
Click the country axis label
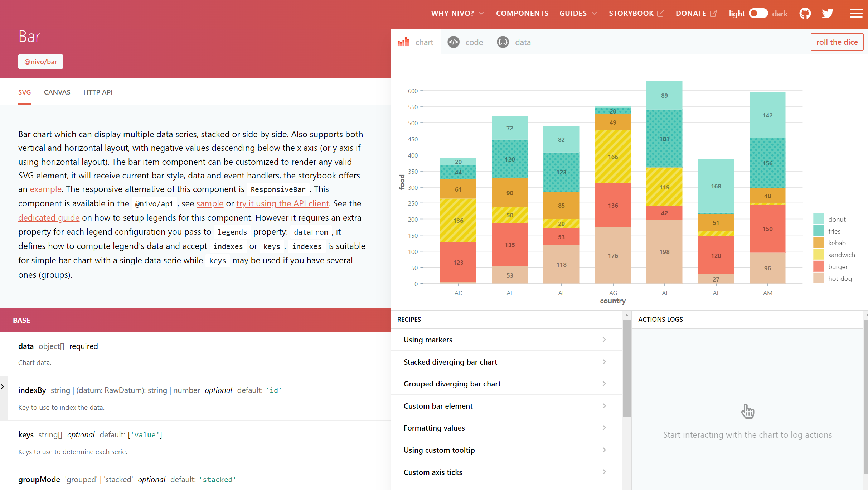[613, 301]
